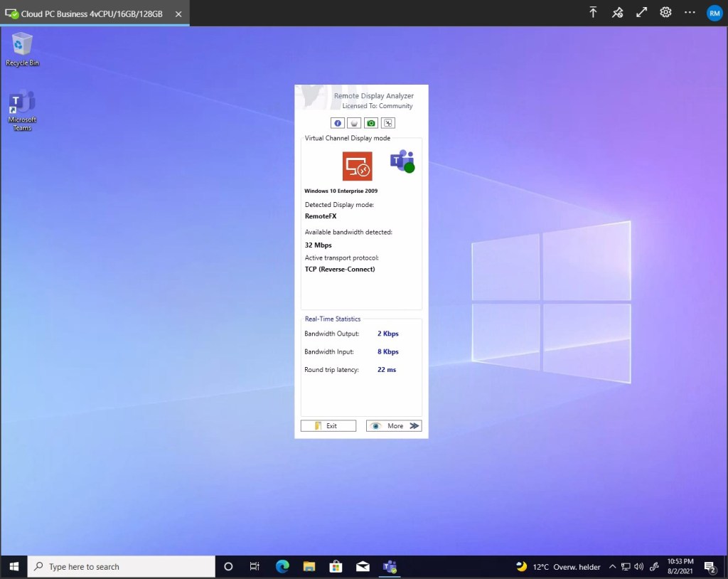The image size is (728, 579).
Task: Click the Type here to search box
Action: click(x=122, y=566)
